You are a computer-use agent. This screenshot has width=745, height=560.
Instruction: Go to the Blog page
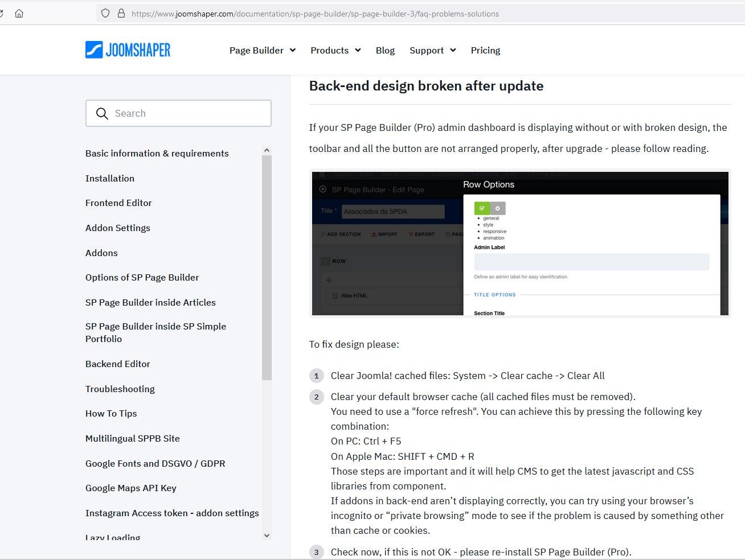point(385,50)
